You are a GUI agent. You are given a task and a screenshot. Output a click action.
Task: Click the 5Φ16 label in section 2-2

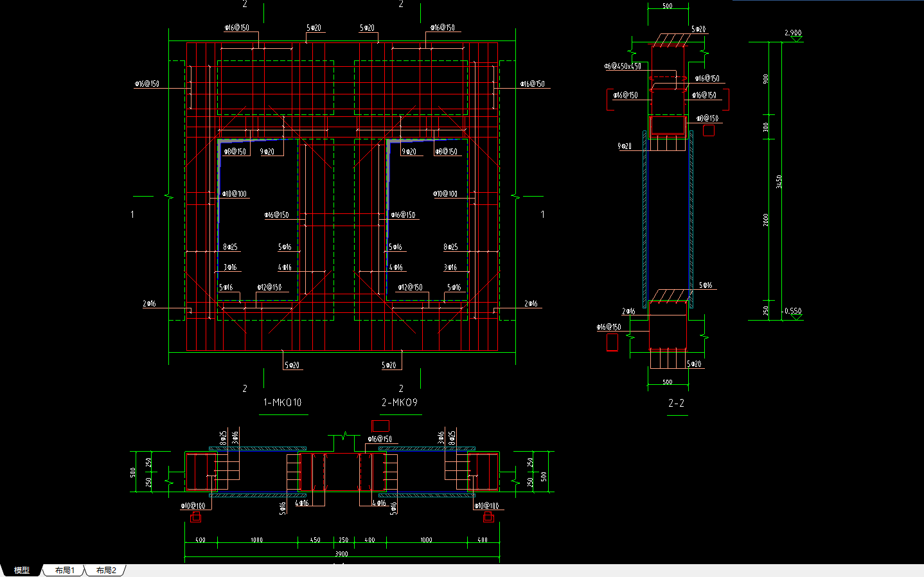(x=706, y=285)
